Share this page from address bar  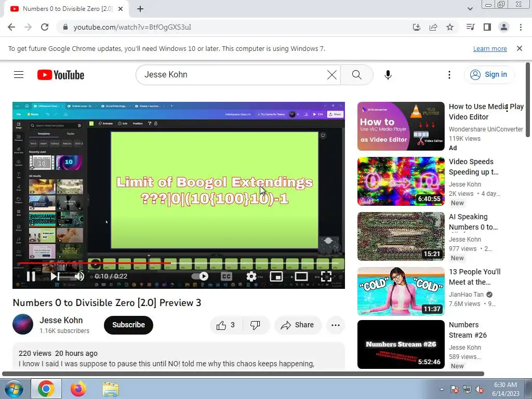click(x=433, y=27)
